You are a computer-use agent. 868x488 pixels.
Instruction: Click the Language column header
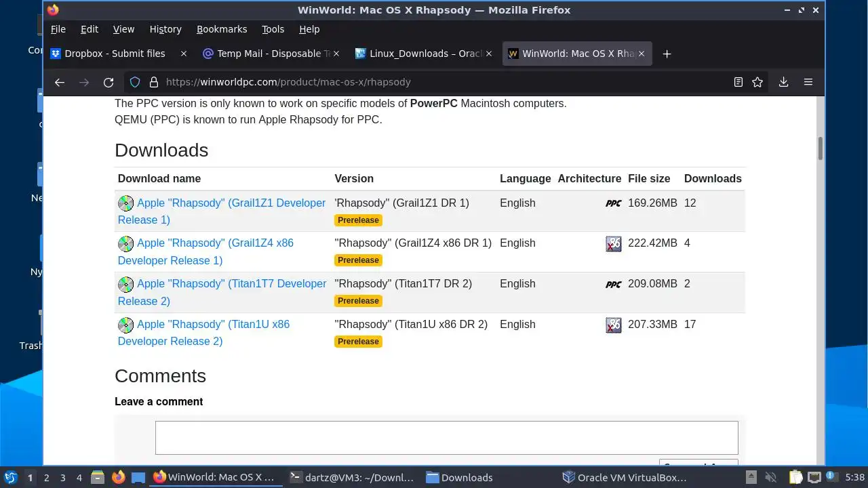(x=526, y=179)
